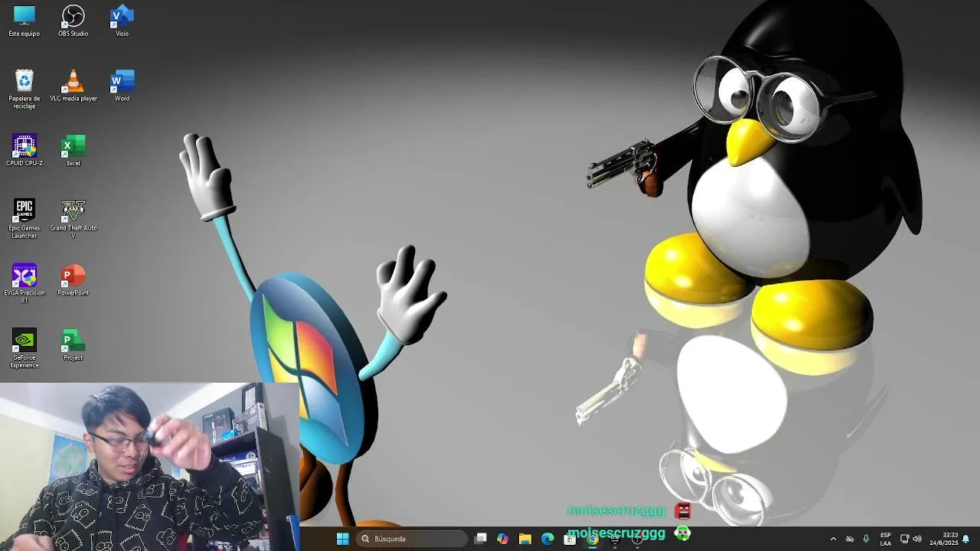Screen dimensions: 980x551
Task: Select EVGA Precision X1 icon
Action: [x=24, y=284]
